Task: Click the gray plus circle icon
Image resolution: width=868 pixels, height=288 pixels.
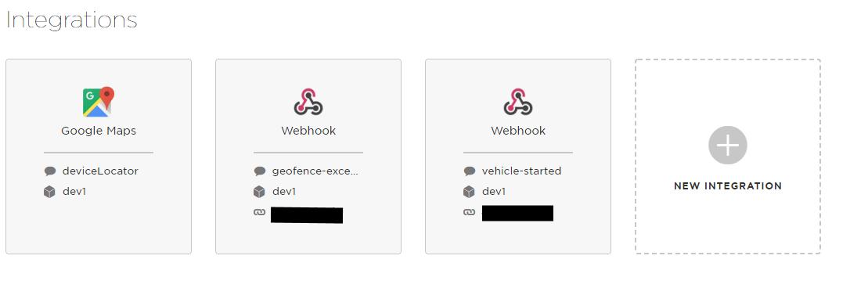Action: point(727,145)
